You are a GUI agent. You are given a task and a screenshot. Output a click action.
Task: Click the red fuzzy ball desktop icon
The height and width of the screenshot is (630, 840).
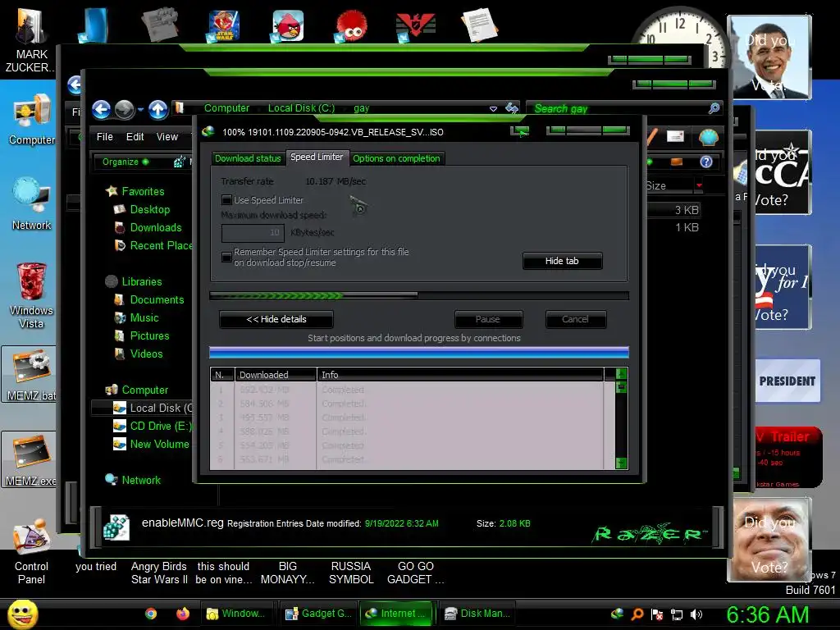[351, 25]
